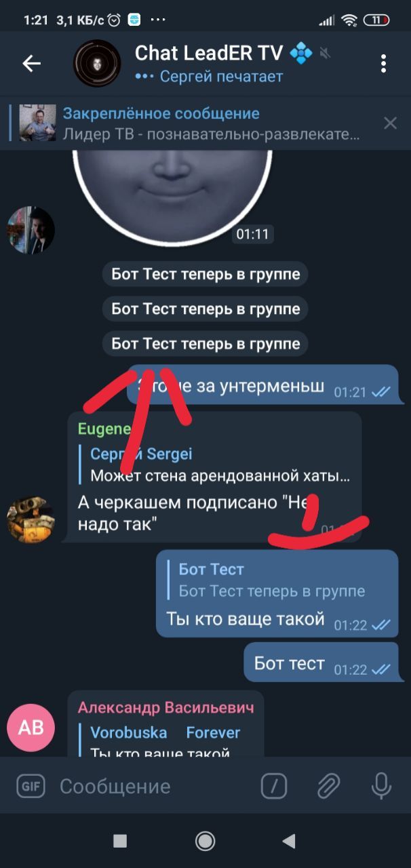This screenshot has height=868, width=411.
Task: Tap the Android recent apps square button
Action: [120, 842]
